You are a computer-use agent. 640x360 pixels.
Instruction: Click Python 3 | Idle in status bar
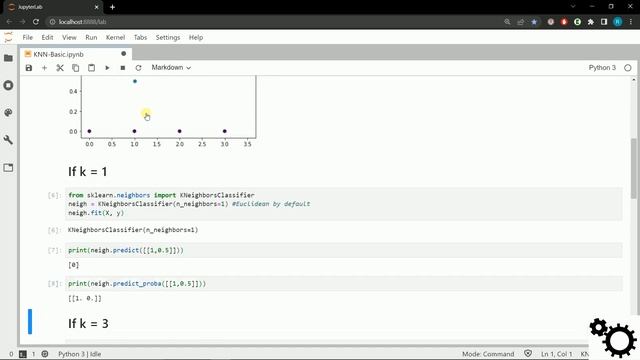80,354
